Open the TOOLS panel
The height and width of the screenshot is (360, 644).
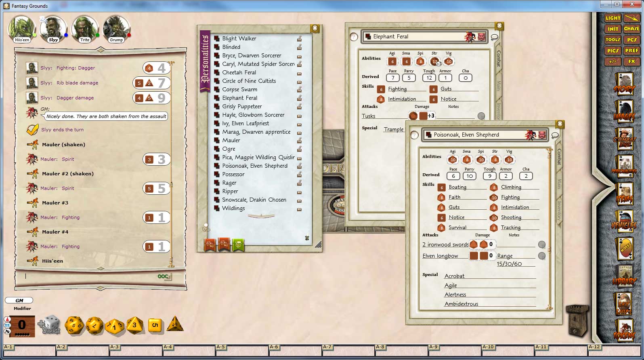click(x=613, y=40)
